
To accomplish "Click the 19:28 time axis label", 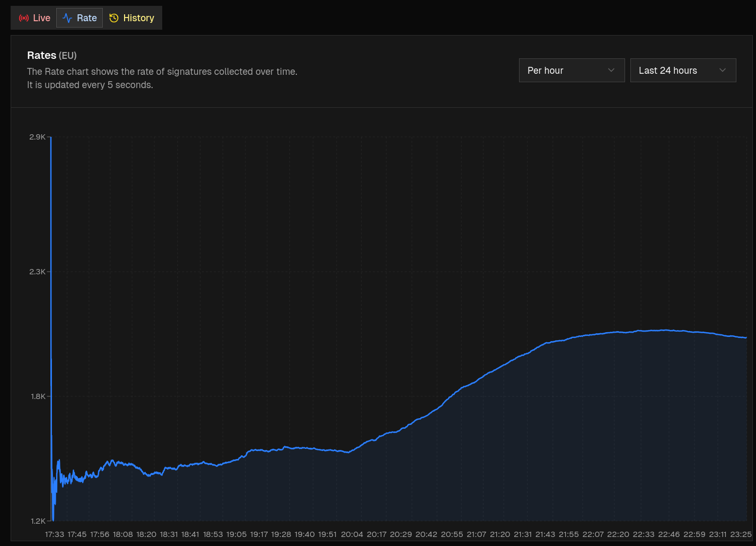I will (x=282, y=534).
